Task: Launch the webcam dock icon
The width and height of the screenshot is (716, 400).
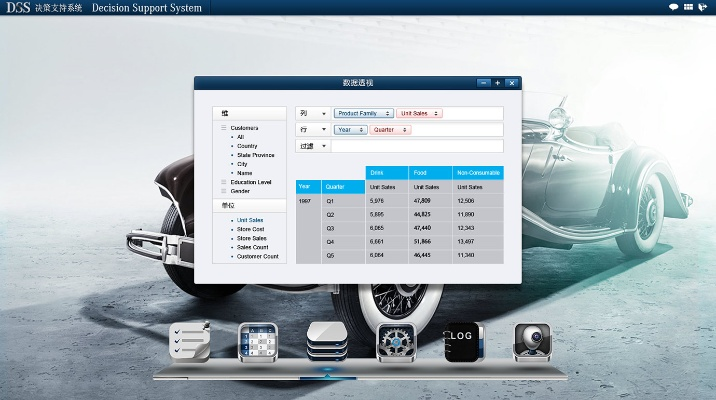Action: tap(531, 342)
